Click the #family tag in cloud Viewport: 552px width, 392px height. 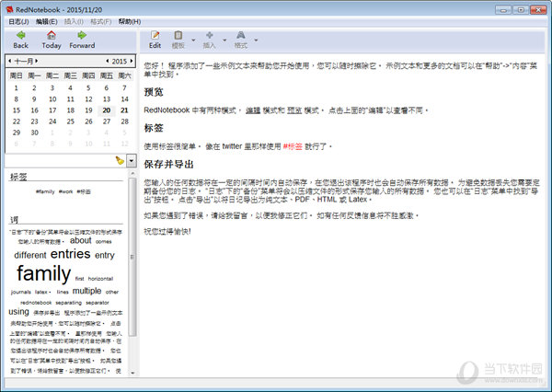point(45,191)
